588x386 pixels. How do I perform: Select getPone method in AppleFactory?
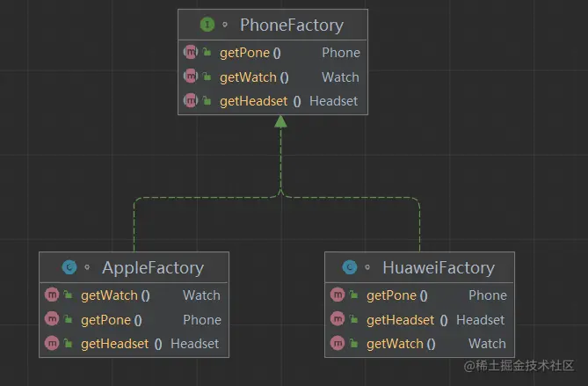111,320
